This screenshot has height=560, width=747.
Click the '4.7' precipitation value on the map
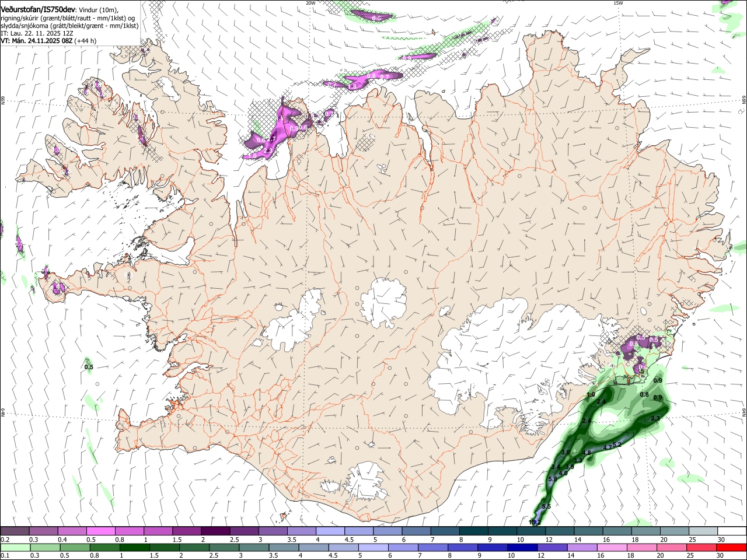(608, 447)
